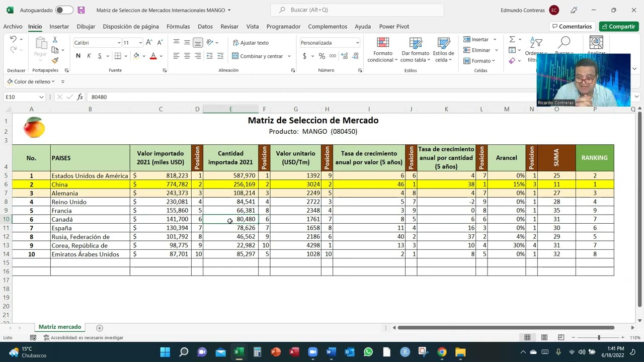Click the Windows Start button

point(165,352)
